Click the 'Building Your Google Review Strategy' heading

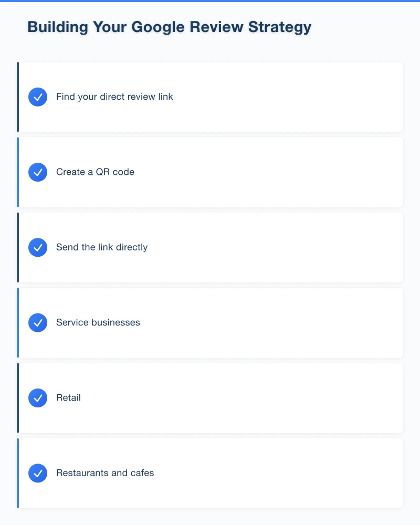170,27
